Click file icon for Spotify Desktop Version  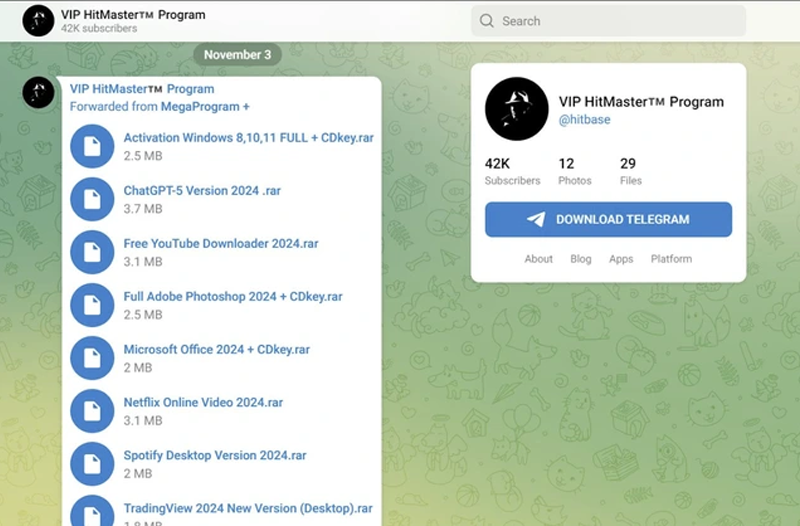pos(92,464)
